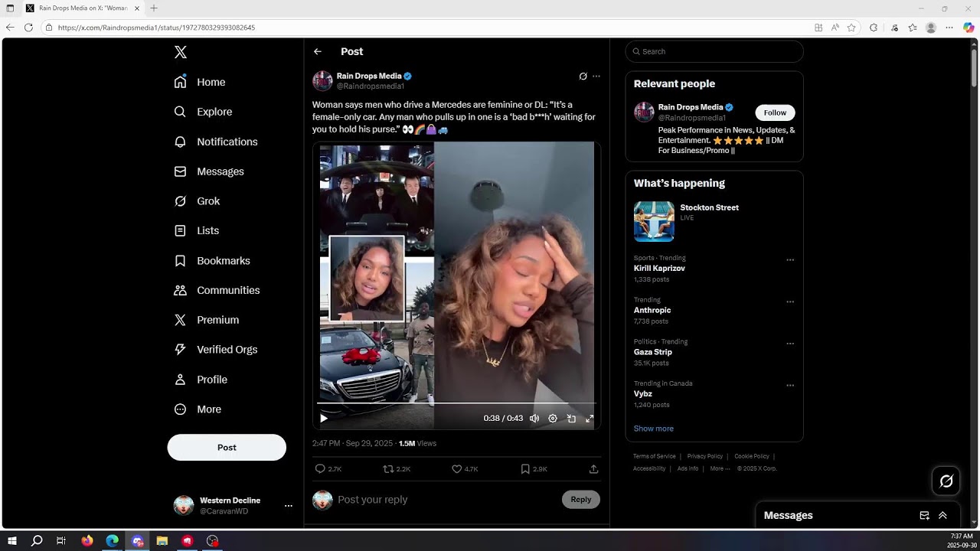Click the Grok icon above the post
Image resolution: width=980 pixels, height=551 pixels.
[583, 77]
